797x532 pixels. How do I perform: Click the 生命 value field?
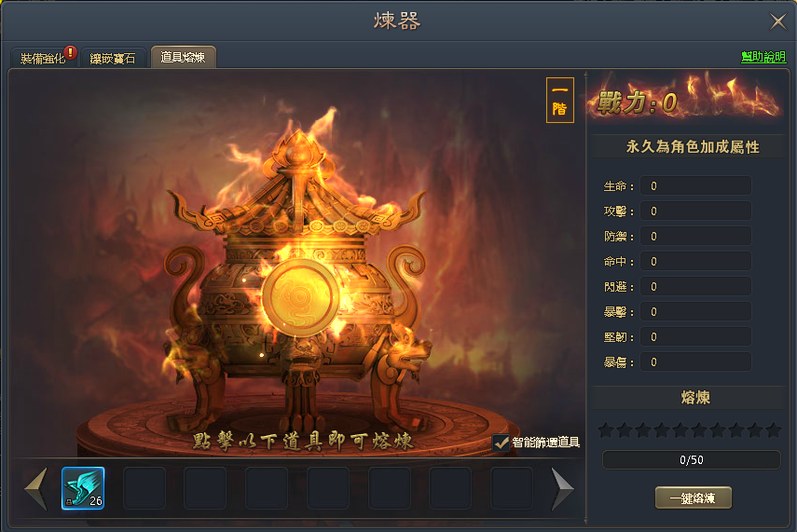pyautogui.click(x=695, y=186)
